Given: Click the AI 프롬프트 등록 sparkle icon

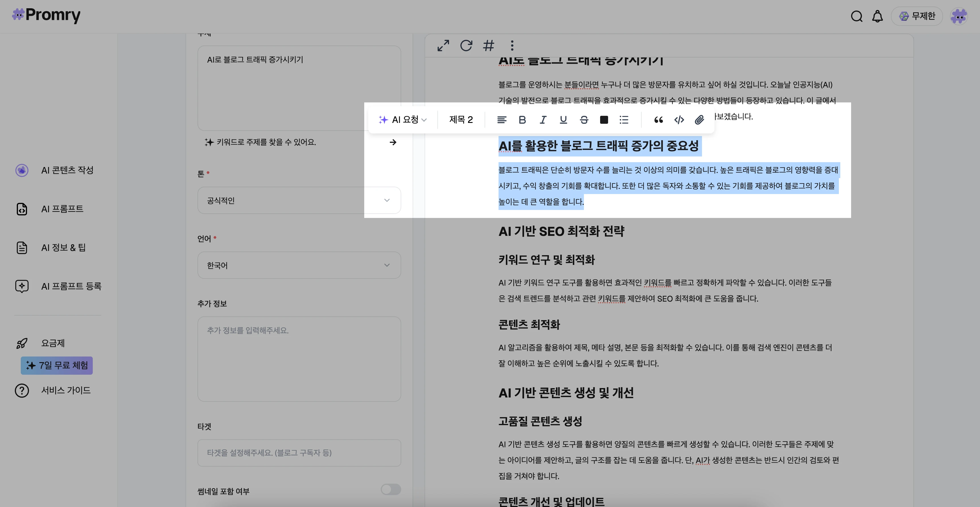Looking at the screenshot, I should coord(22,286).
